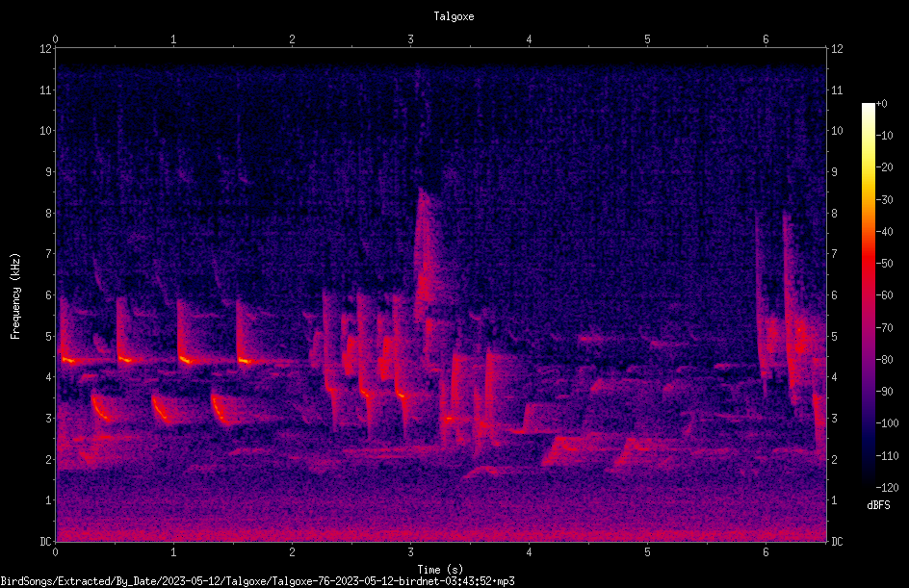Image resolution: width=909 pixels, height=588 pixels.
Task: Click the 6 second tick on top axis
Action: click(x=766, y=39)
